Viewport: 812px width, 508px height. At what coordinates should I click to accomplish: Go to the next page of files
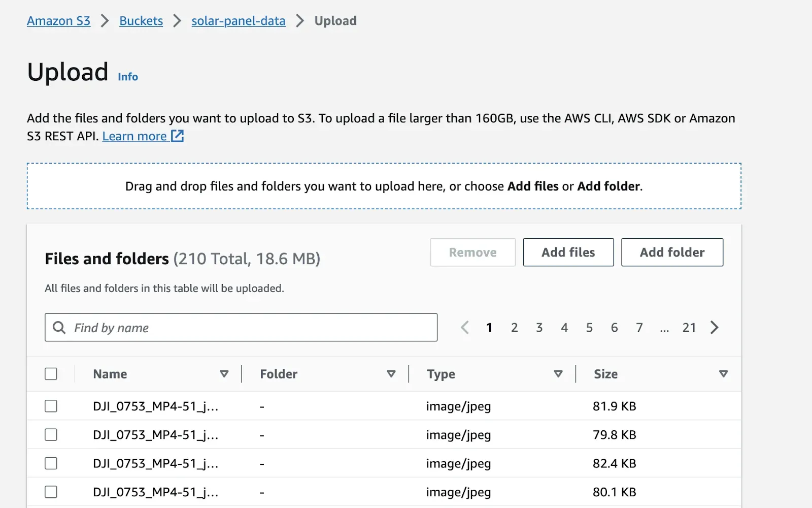715,328
